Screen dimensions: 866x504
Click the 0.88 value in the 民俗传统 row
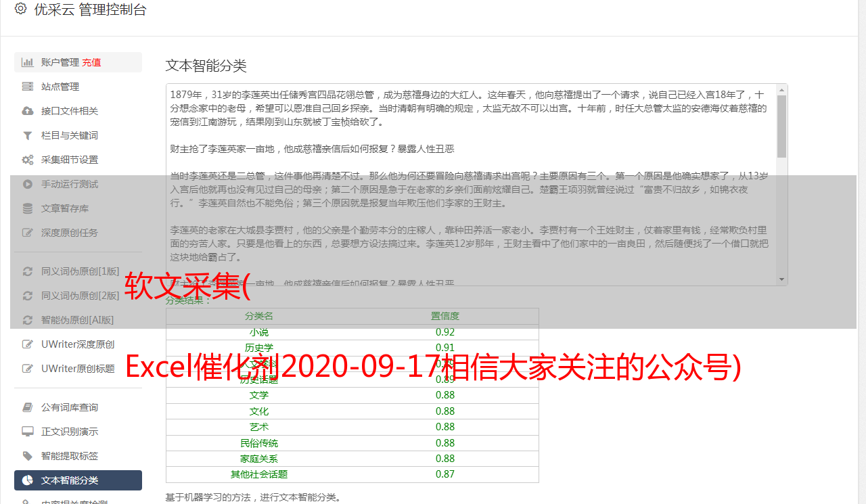coord(445,443)
